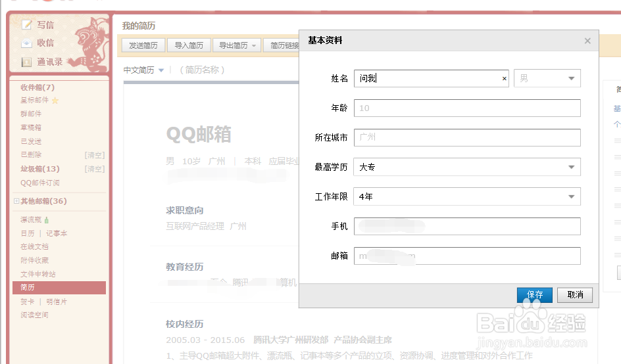Image resolution: width=621 pixels, height=364 pixels.
Task: Clear the 姓名 field with the x icon
Action: pyautogui.click(x=504, y=78)
